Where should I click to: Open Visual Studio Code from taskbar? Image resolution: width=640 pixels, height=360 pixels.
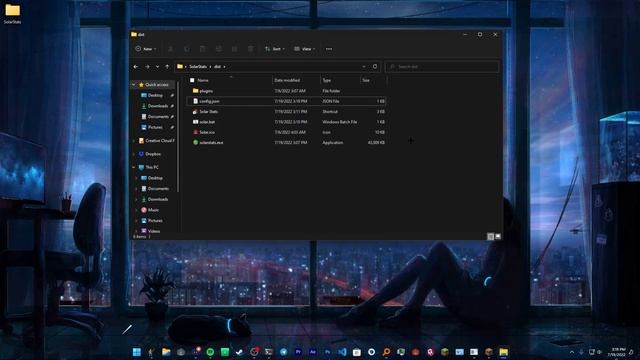342,352
